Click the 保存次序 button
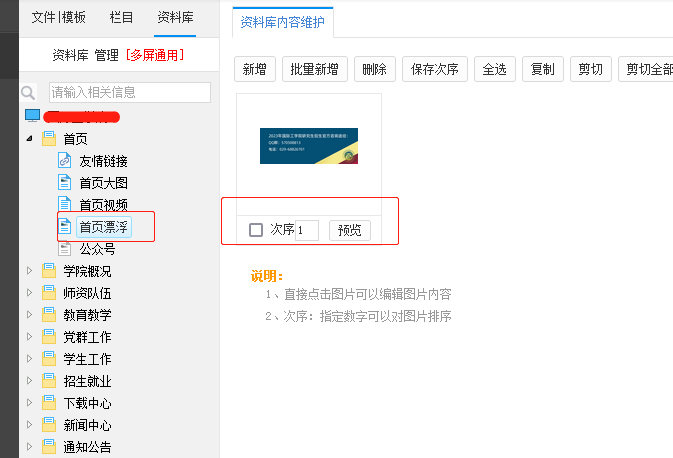Image resolution: width=673 pixels, height=458 pixels. pyautogui.click(x=434, y=69)
